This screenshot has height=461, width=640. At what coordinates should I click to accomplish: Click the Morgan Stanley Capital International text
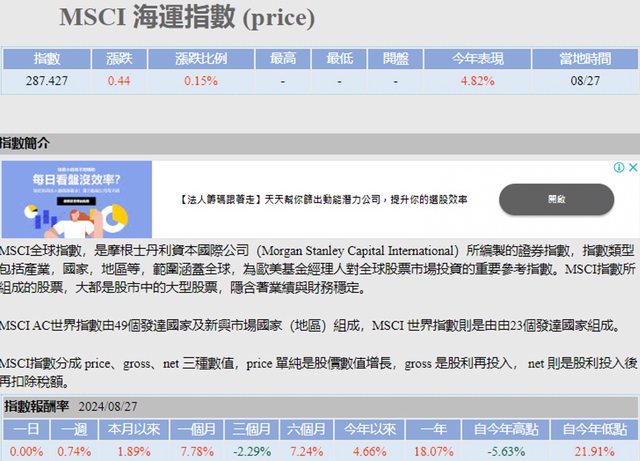pyautogui.click(x=358, y=251)
